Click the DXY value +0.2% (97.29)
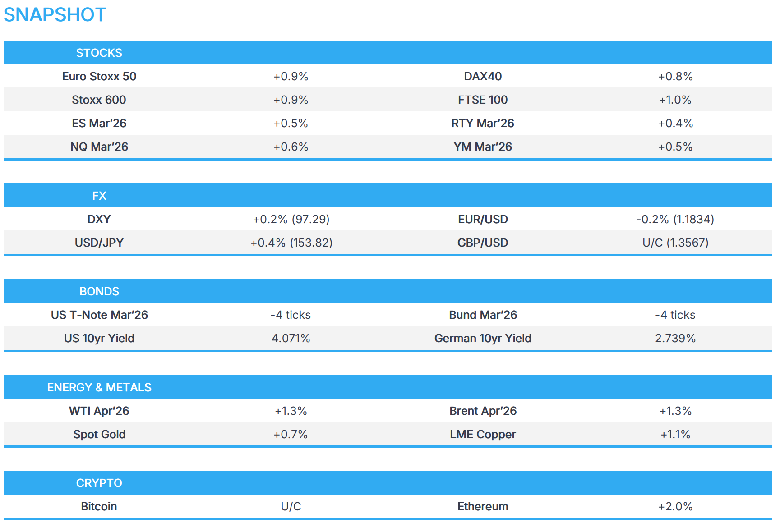Viewport: 780px width, 532px height. [x=291, y=219]
